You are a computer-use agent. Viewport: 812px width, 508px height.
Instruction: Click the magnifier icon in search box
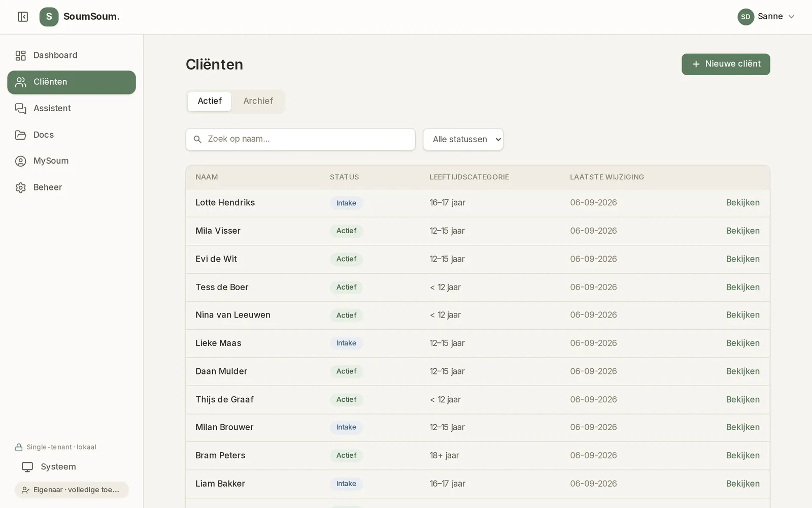click(x=198, y=139)
